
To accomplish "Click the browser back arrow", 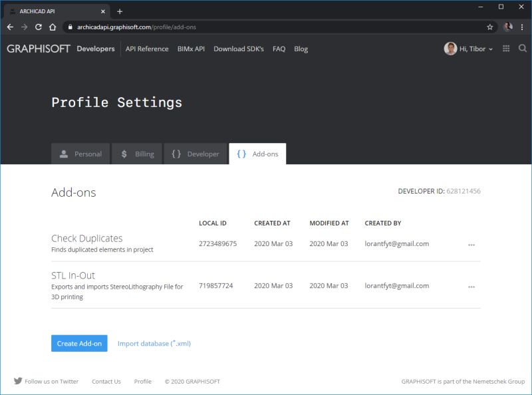I will click(x=10, y=27).
